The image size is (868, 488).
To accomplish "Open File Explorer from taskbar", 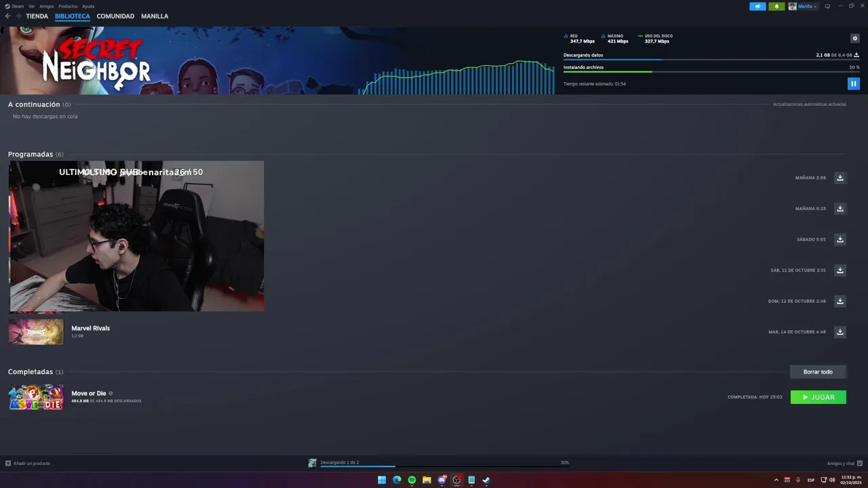I will pyautogui.click(x=427, y=480).
